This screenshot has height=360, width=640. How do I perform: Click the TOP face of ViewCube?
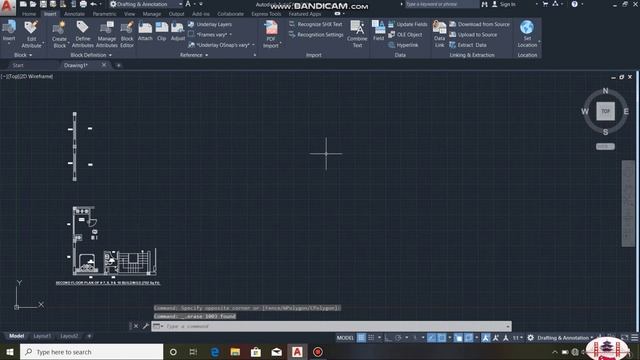tap(605, 111)
